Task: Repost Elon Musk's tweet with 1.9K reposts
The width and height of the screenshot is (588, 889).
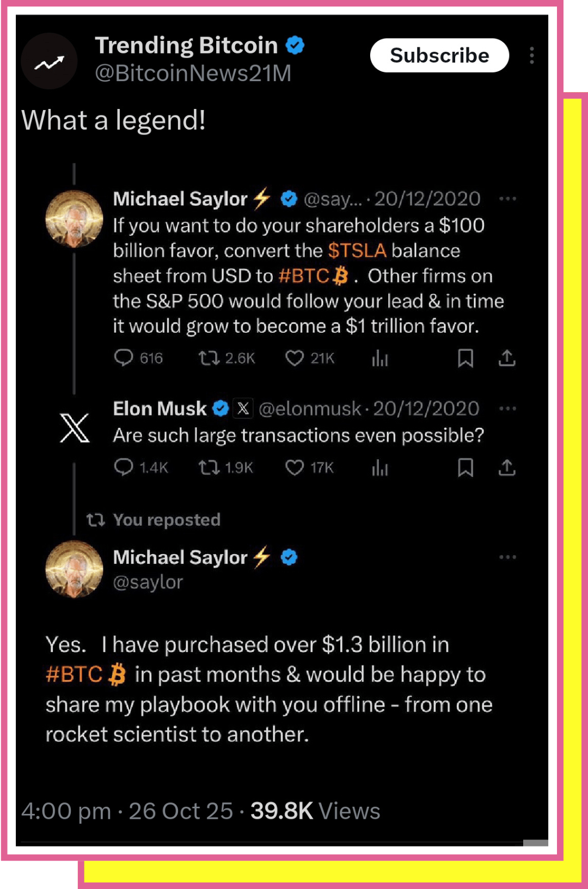Action: point(209,467)
